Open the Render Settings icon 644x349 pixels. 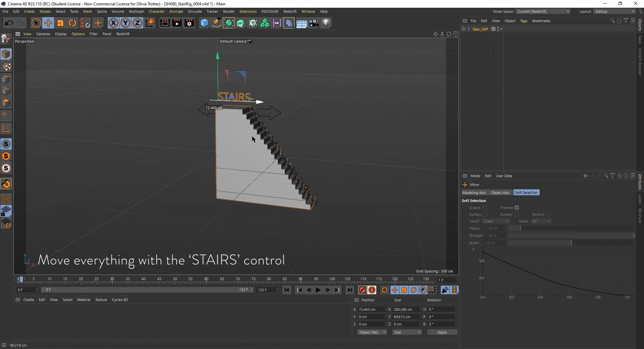click(189, 23)
